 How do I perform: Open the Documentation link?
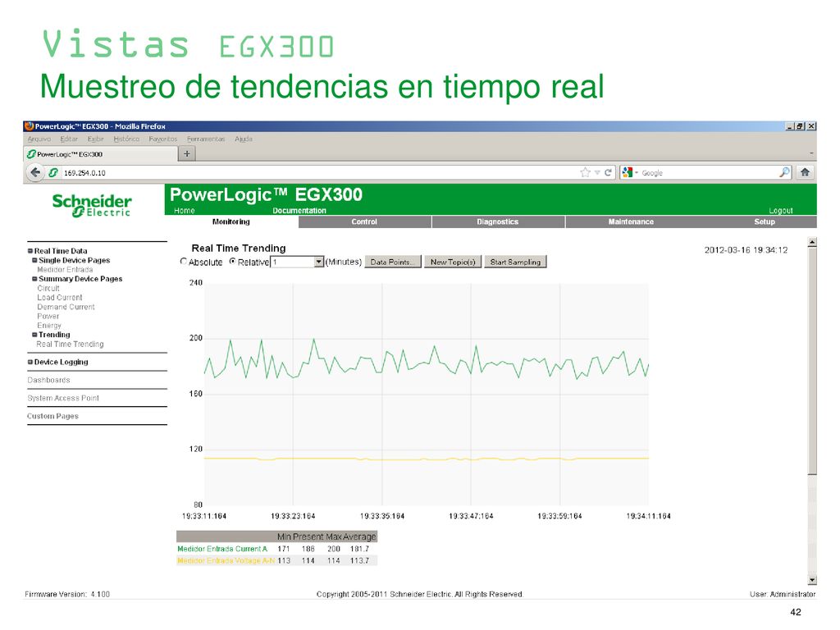(x=299, y=211)
